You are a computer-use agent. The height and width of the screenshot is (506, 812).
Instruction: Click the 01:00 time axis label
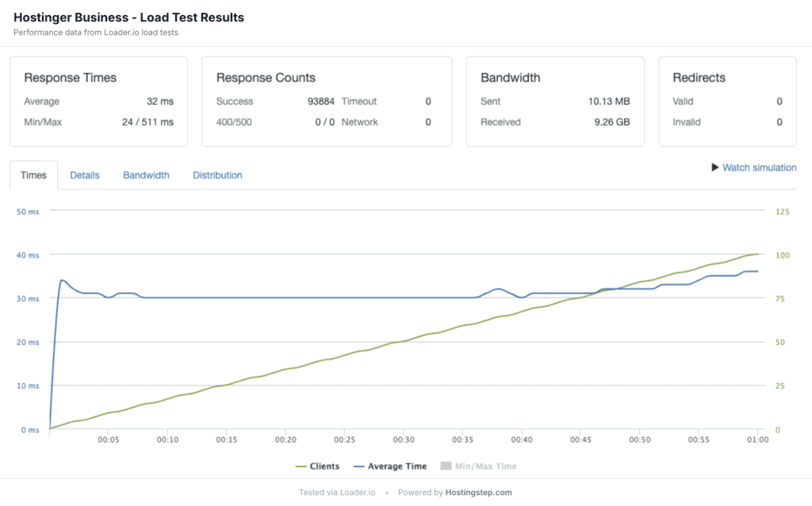(x=757, y=439)
